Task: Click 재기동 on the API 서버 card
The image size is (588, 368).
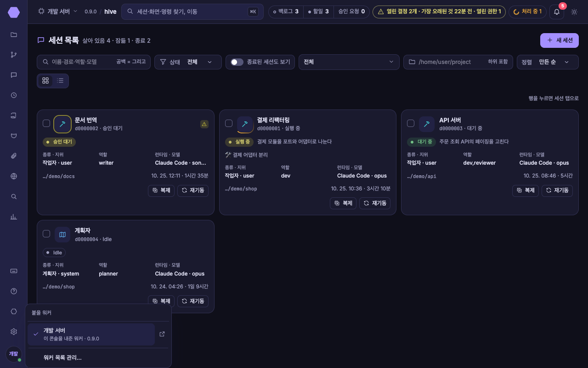Action: 557,190
